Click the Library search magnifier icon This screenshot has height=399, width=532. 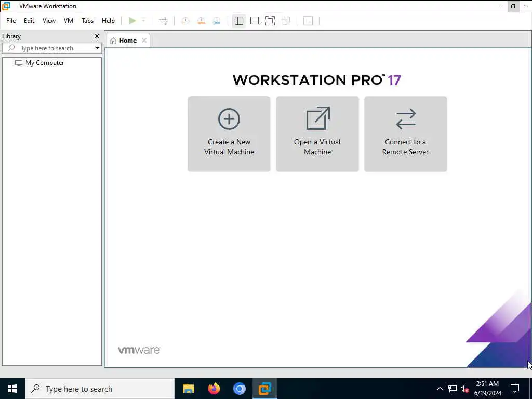(11, 48)
